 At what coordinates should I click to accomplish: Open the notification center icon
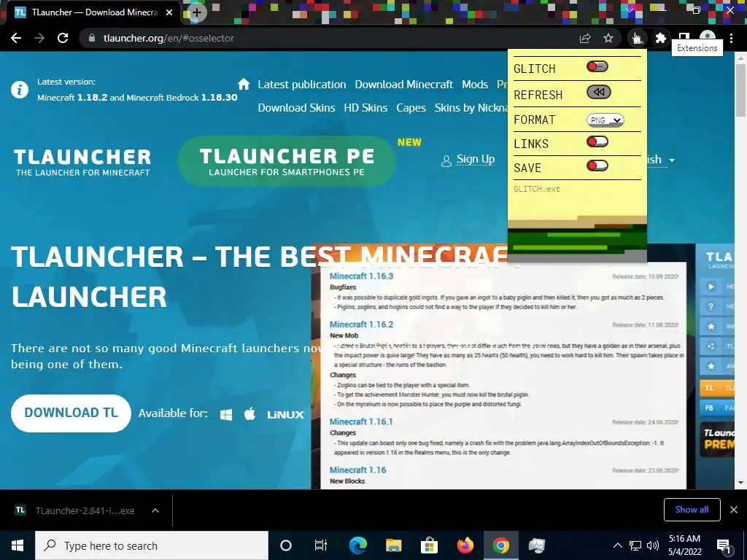[724, 545]
